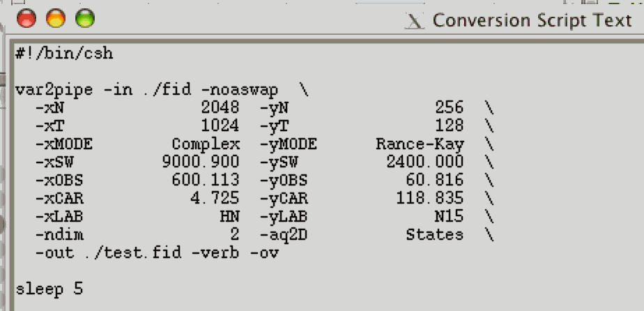Viewport: 644px width, 311px height.
Task: Click the -ySW value 2400.000
Action: [424, 162]
